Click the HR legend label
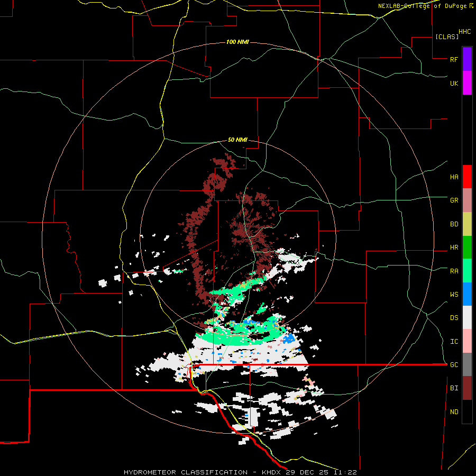 [x=454, y=248]
